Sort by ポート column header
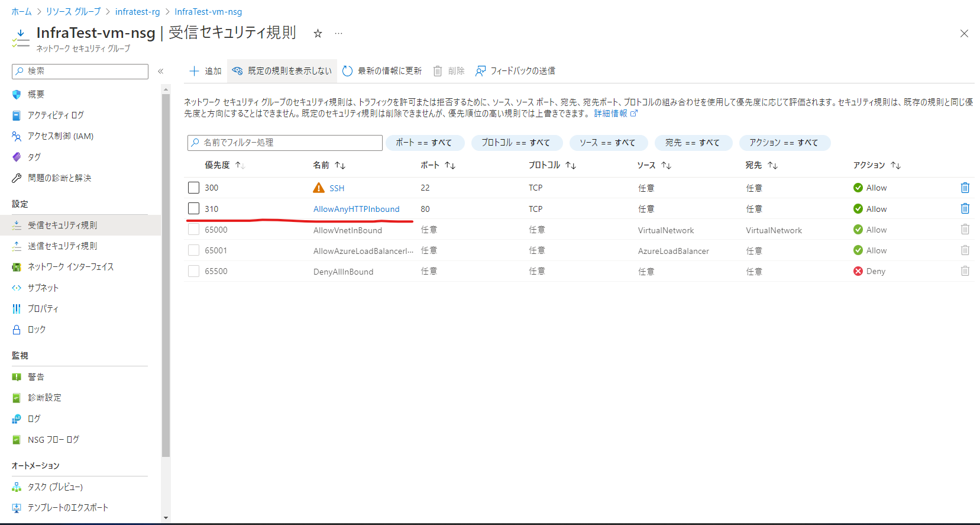Screen dimensions: 980x525 pos(438,165)
